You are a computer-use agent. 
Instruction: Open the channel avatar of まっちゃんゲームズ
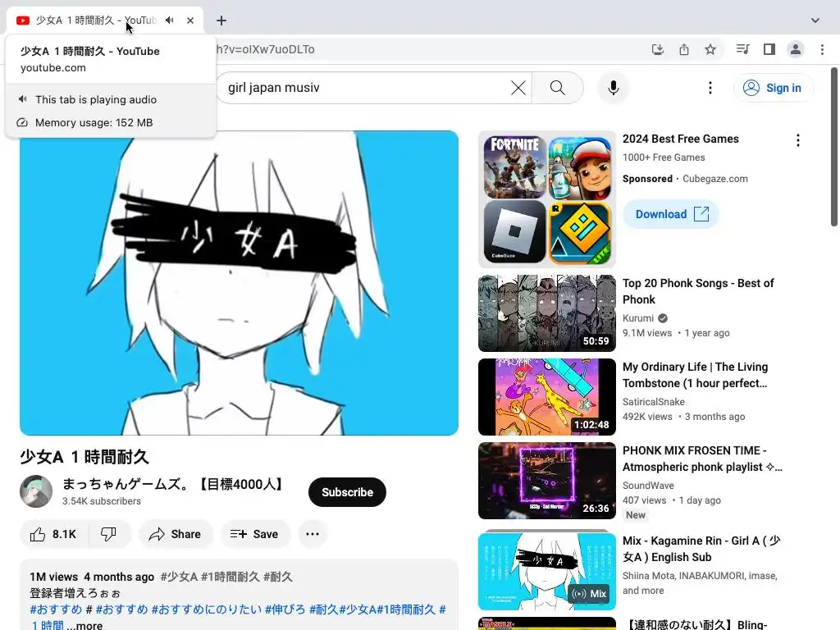36,491
